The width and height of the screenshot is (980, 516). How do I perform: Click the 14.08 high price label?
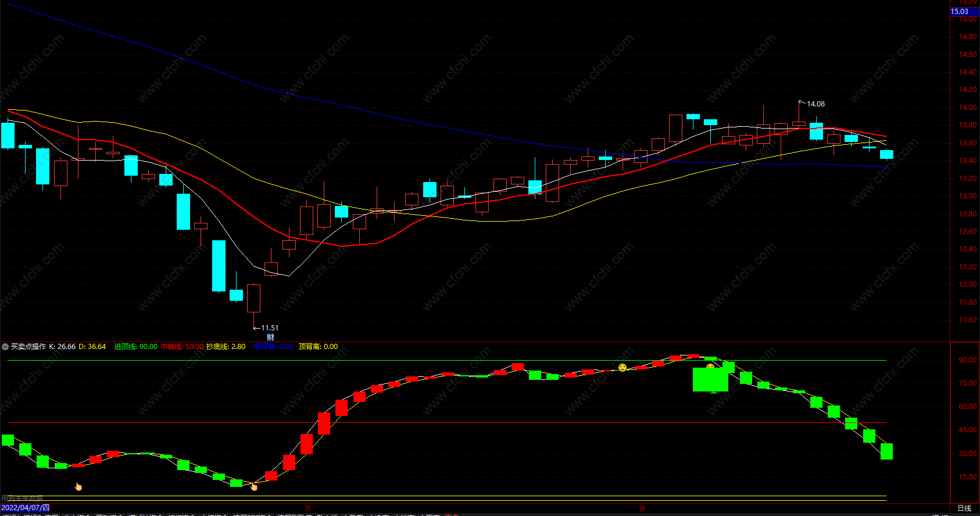816,104
